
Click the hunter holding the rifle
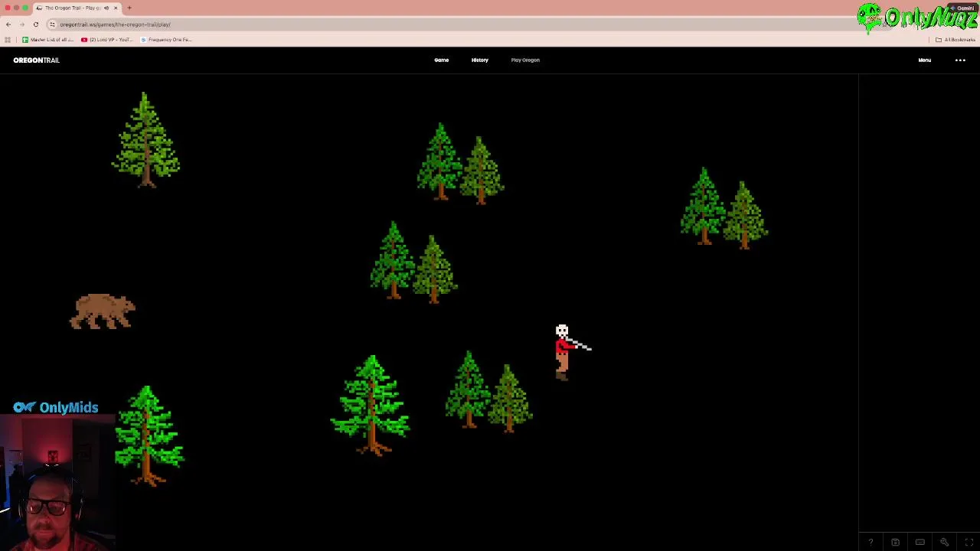tap(571, 352)
